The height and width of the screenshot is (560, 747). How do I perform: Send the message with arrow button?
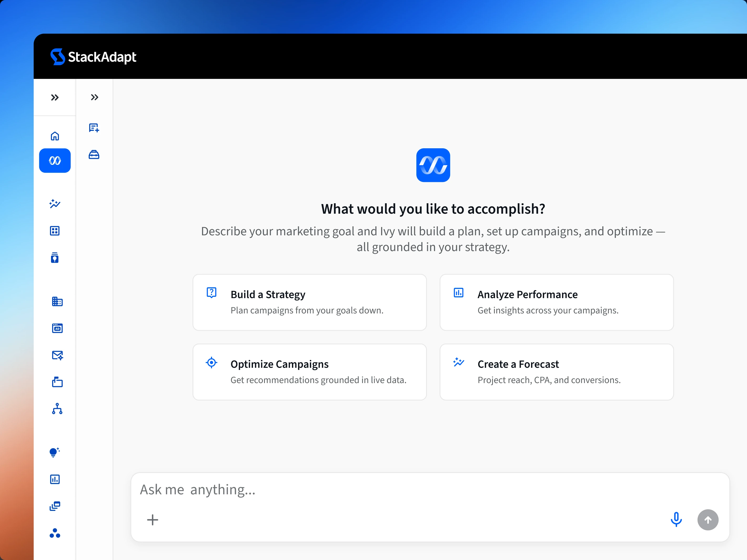click(x=708, y=520)
